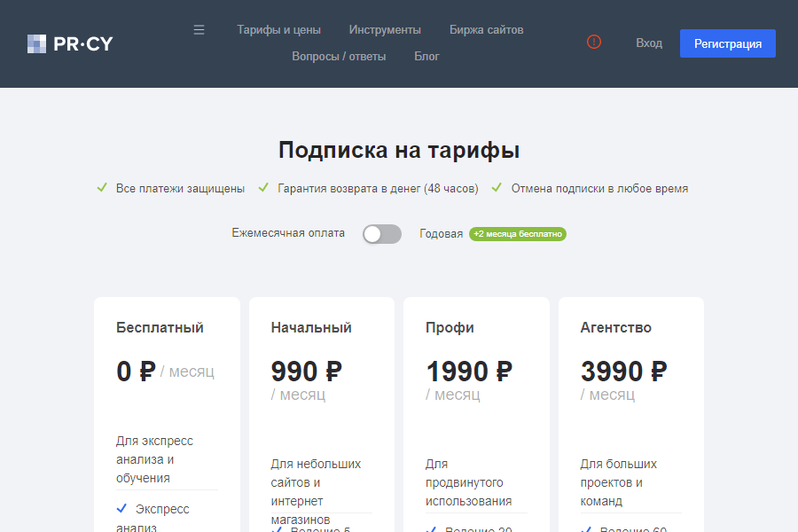
Task: Open the 'Вопросы / ответы' page
Action: [339, 57]
